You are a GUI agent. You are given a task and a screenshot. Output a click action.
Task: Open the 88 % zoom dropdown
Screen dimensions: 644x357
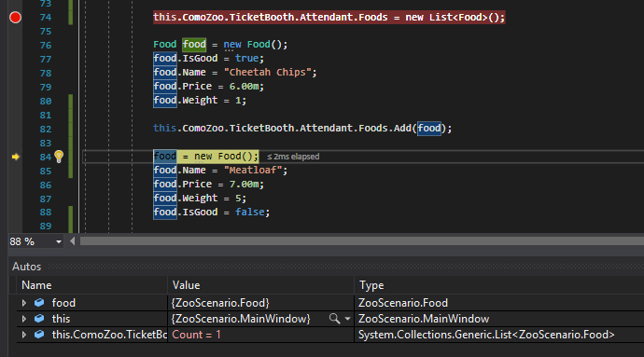tap(59, 241)
